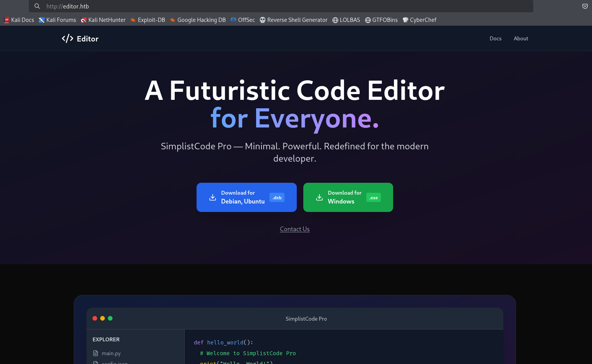The image size is (592, 364).
Task: Follow the Contact Us link
Action: pos(294,229)
